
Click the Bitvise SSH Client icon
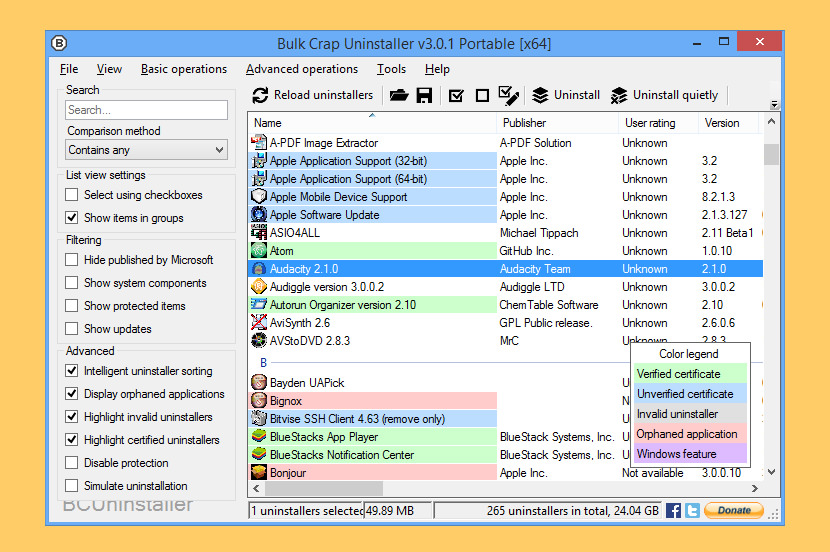coord(259,418)
